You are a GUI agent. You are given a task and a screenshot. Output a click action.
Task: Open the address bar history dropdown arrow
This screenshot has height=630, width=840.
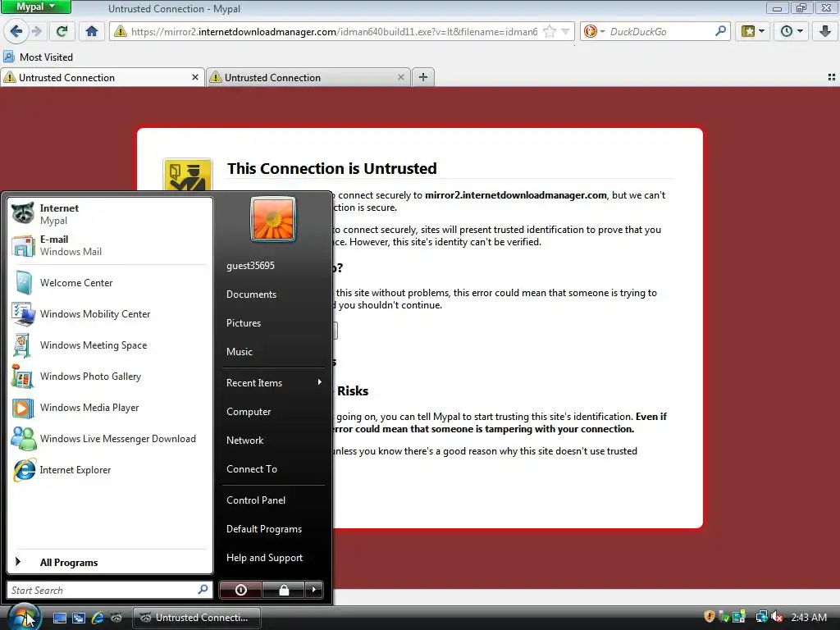[565, 32]
